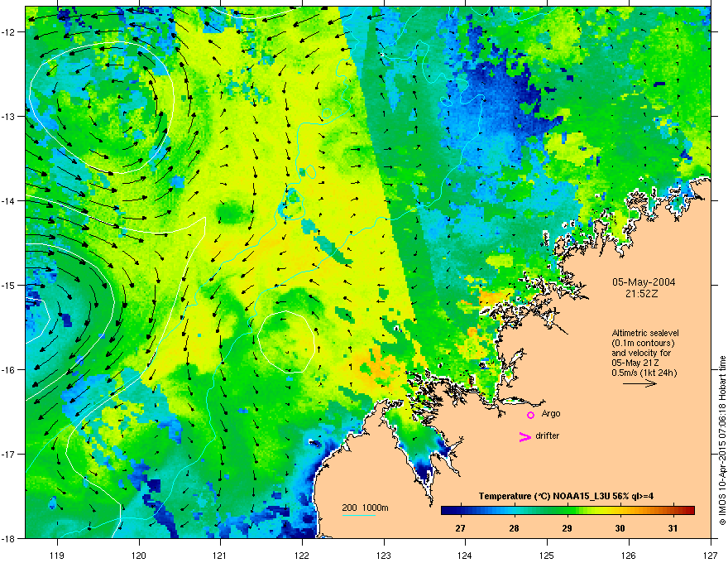Click the Argo legend label
Screen dimensions: 728x563
(551, 413)
